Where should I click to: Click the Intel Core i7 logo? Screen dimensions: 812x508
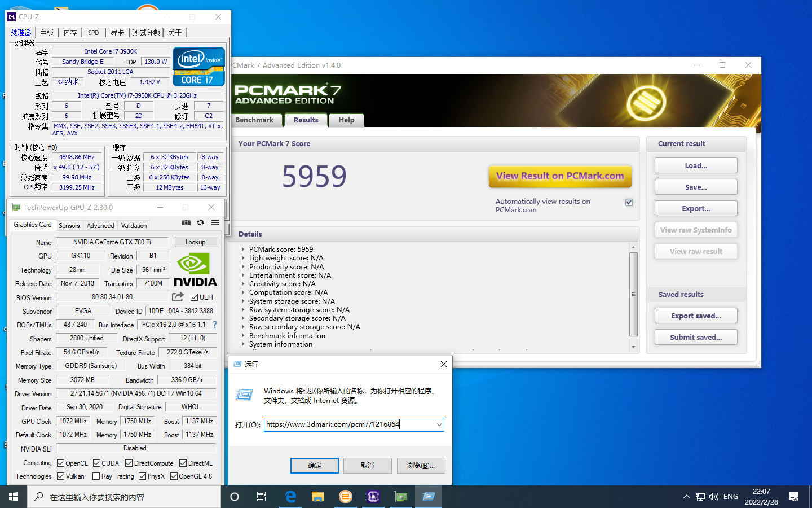click(x=198, y=67)
